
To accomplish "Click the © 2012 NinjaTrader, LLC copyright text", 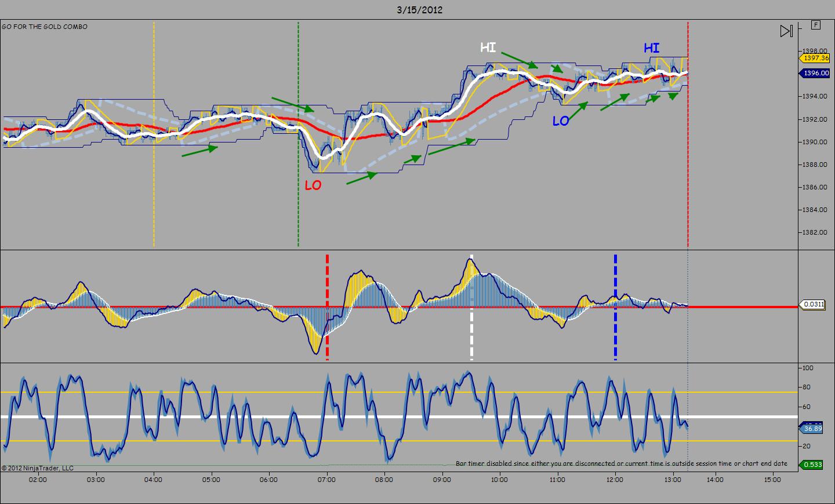I will point(38,468).
